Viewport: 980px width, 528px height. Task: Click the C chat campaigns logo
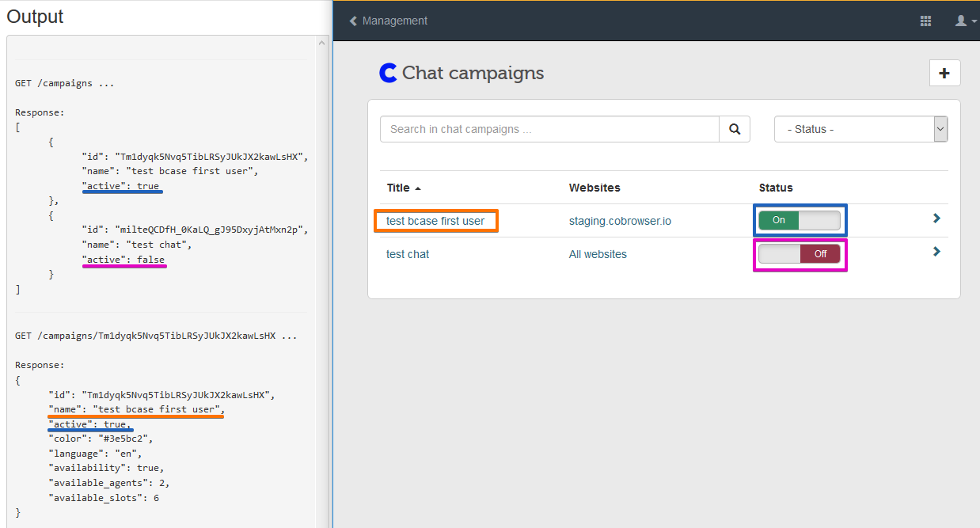pos(387,72)
